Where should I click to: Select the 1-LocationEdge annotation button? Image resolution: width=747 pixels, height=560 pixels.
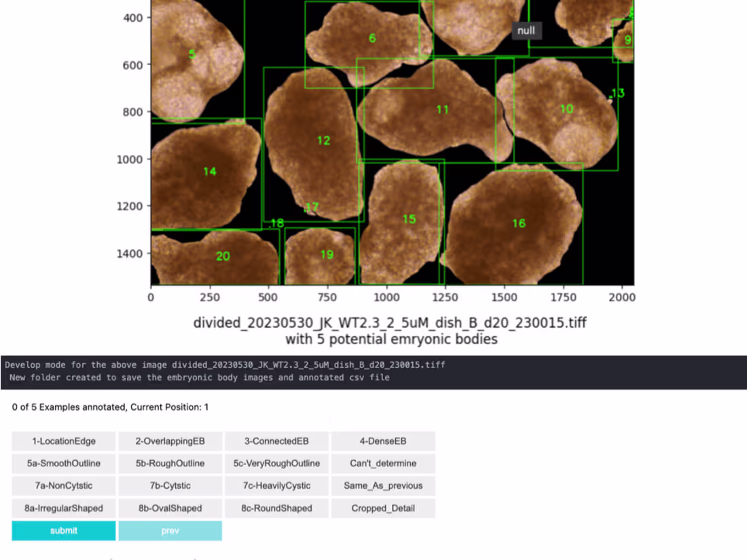(63, 441)
